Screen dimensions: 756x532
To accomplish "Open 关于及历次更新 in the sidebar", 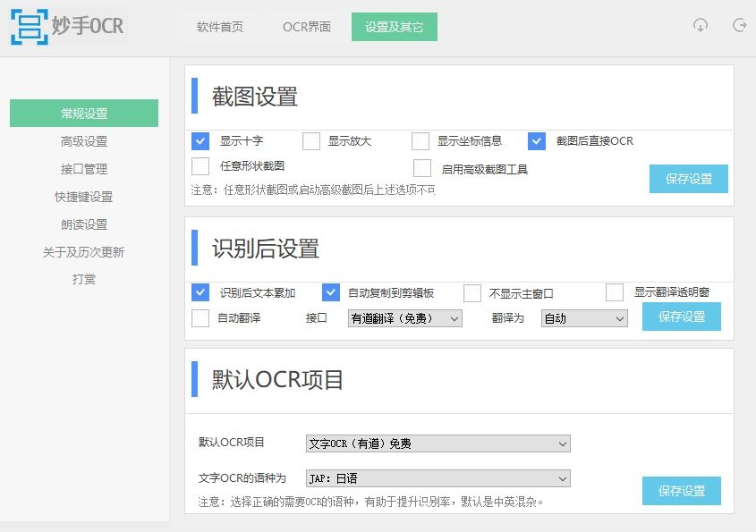I will point(84,252).
